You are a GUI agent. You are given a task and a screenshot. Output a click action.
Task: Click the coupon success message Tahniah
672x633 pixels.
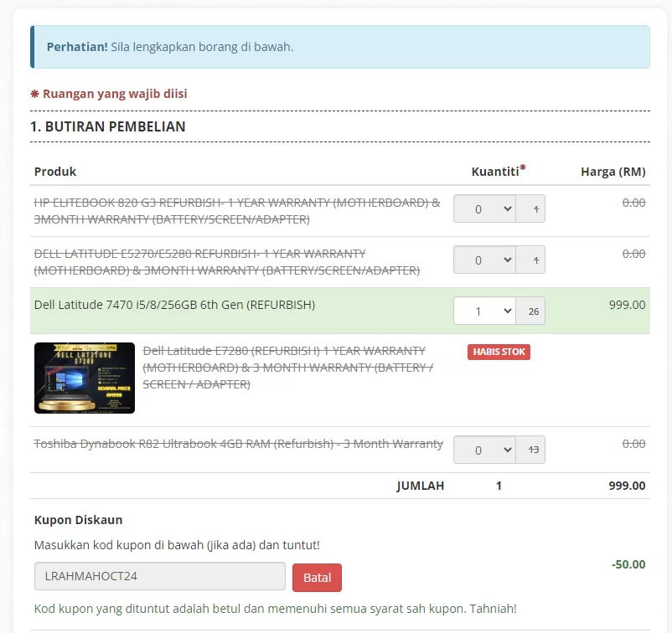pos(276,609)
